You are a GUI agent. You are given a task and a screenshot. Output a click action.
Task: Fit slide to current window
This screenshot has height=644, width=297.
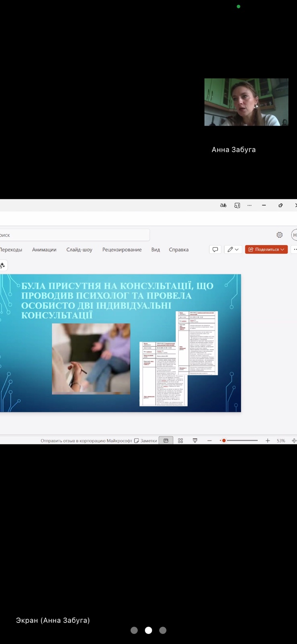294,441
